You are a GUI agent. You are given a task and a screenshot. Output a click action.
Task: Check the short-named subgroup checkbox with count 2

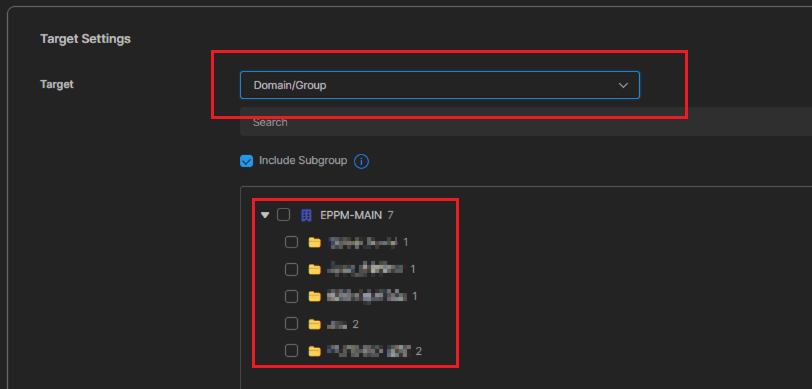pos(292,324)
